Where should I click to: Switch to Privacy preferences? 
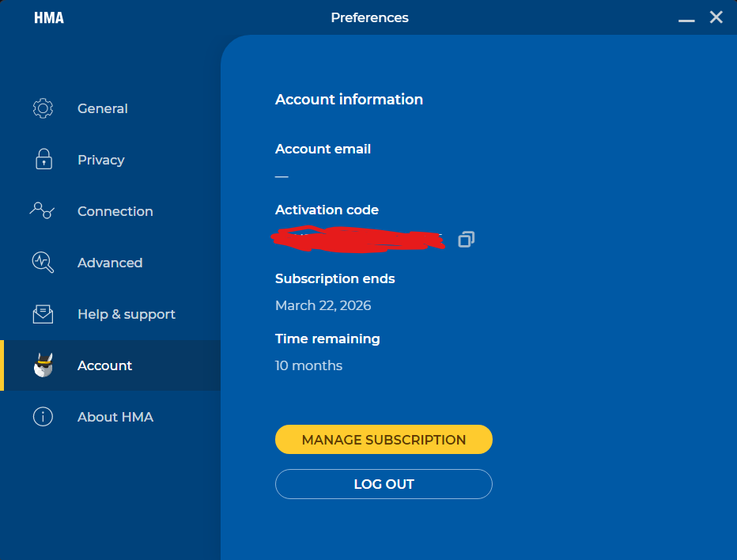click(110, 160)
